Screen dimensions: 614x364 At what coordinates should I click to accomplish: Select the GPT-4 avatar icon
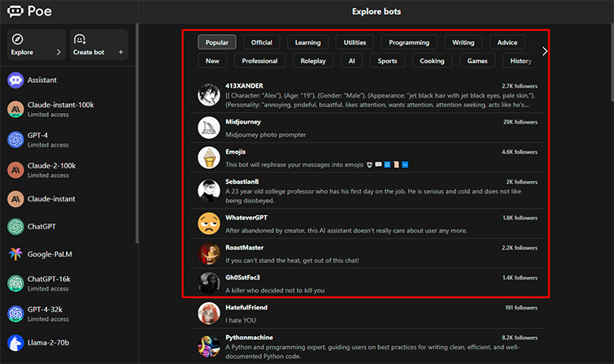[x=15, y=140]
